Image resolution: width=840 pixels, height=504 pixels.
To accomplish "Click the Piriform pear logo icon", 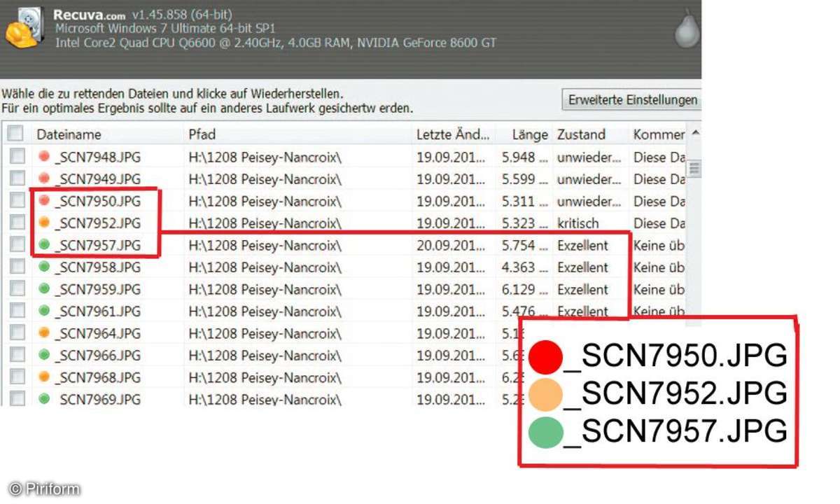I will (686, 28).
